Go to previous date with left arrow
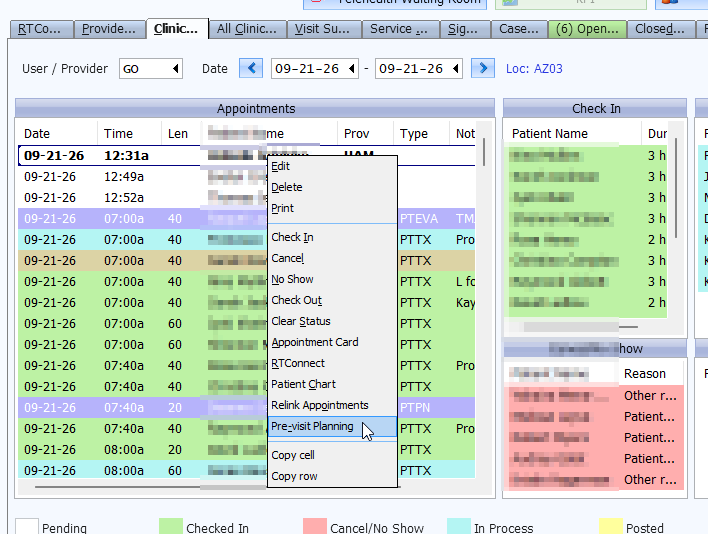 251,69
